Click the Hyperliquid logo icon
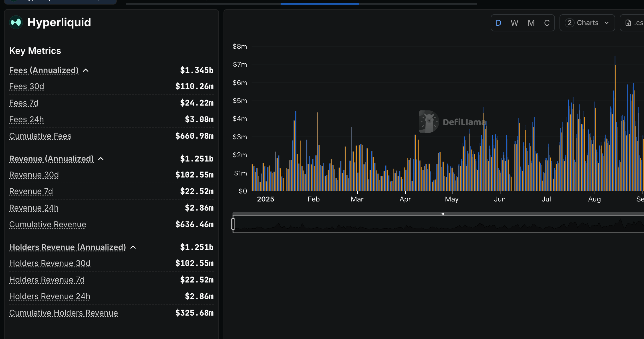644x339 pixels. pos(16,22)
